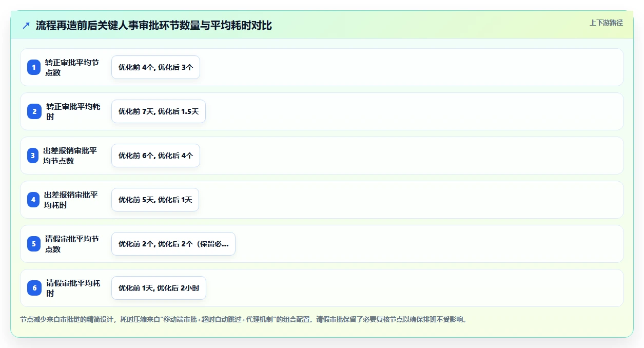The width and height of the screenshot is (644, 348).
Task: Click the title 流程再造前后关键人事审批环节数量与平均耗时对比
Action: coord(154,25)
